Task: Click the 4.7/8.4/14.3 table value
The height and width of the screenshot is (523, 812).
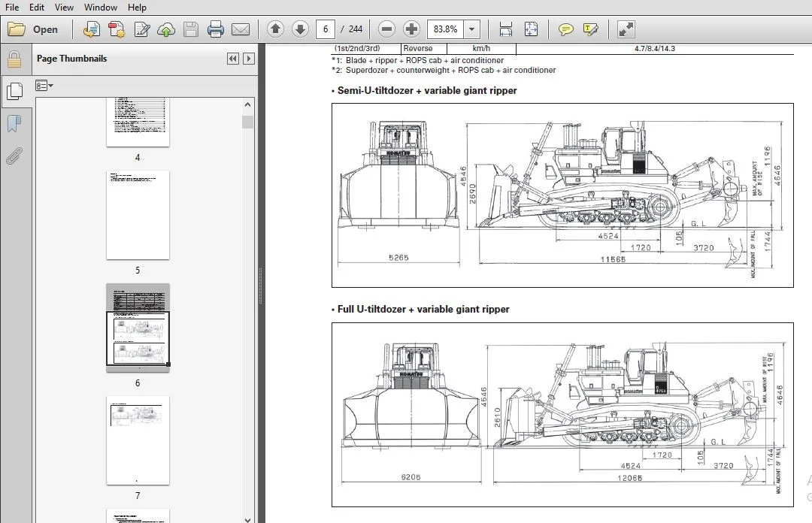Action: click(655, 48)
